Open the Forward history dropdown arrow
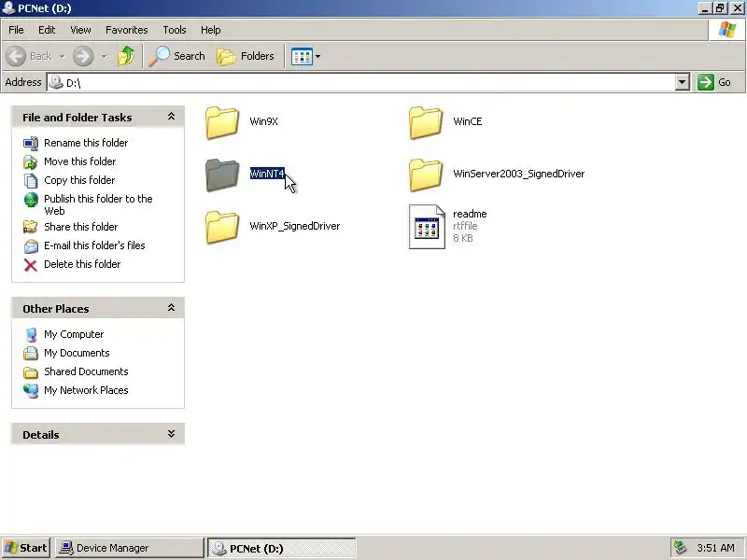Screen dimensions: 747x560 (x=105, y=56)
